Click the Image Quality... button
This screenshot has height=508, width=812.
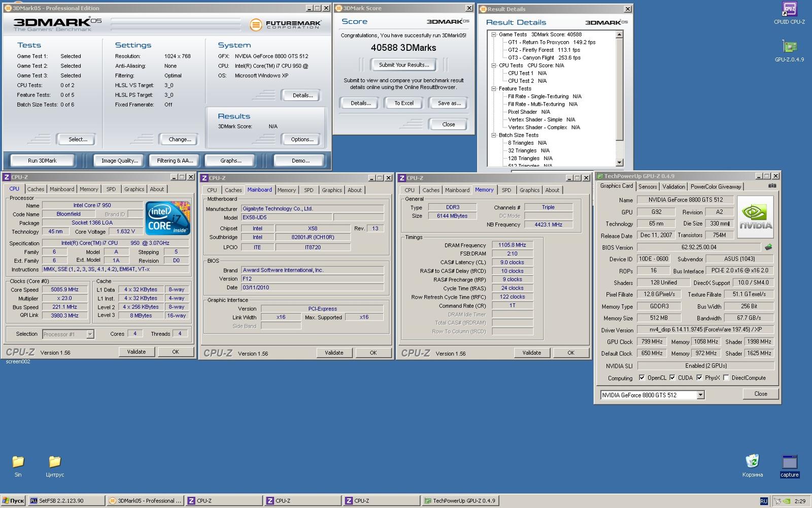[x=120, y=161]
